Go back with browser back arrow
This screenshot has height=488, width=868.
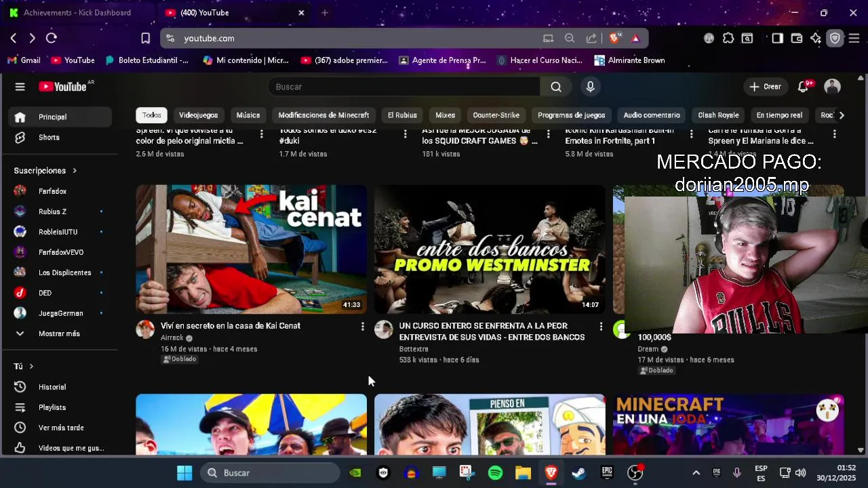click(14, 39)
